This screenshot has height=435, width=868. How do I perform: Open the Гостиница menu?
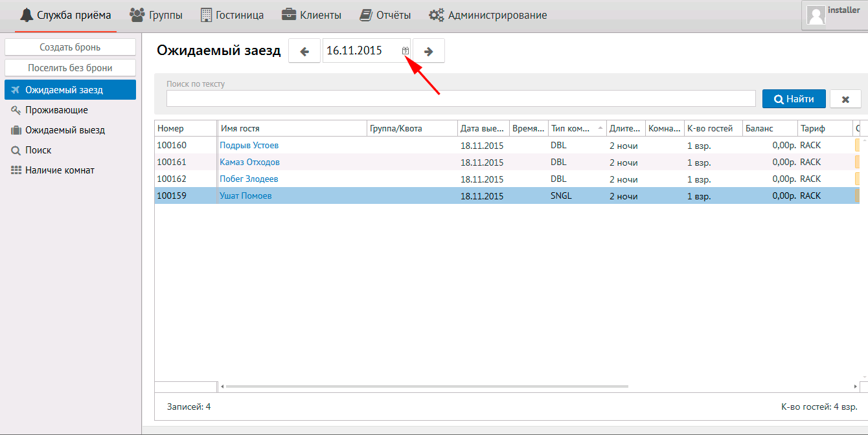pyautogui.click(x=232, y=15)
